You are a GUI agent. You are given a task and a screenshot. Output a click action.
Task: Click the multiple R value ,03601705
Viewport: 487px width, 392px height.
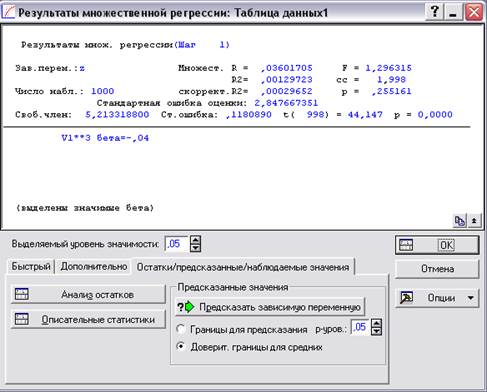coord(286,68)
